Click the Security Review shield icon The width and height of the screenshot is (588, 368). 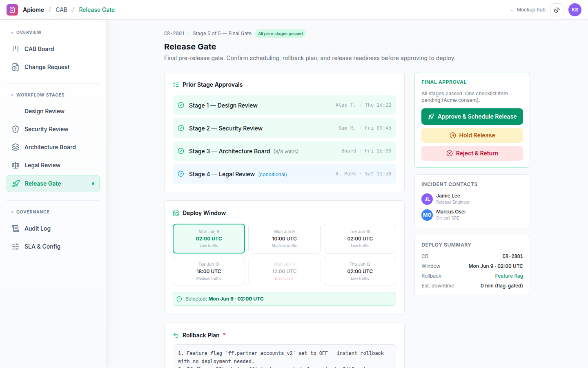(16, 129)
